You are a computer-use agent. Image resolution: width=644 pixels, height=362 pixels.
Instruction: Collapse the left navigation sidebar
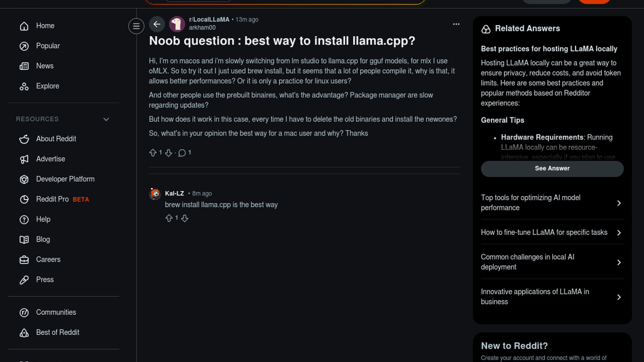(136, 26)
